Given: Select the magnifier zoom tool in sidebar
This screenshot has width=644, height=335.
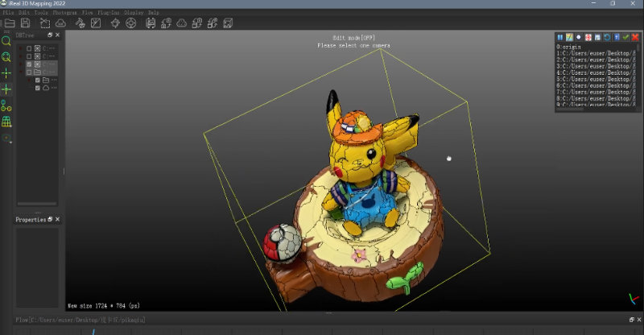Looking at the screenshot, I should (x=6, y=41).
